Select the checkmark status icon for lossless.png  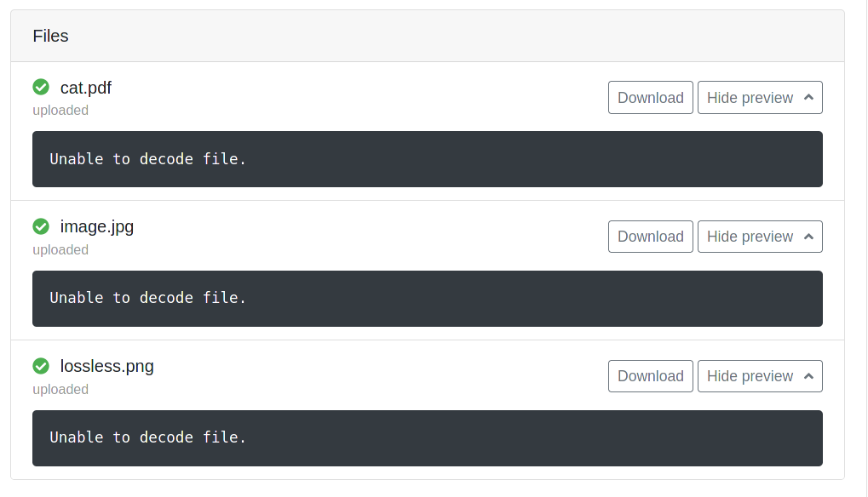pos(41,366)
